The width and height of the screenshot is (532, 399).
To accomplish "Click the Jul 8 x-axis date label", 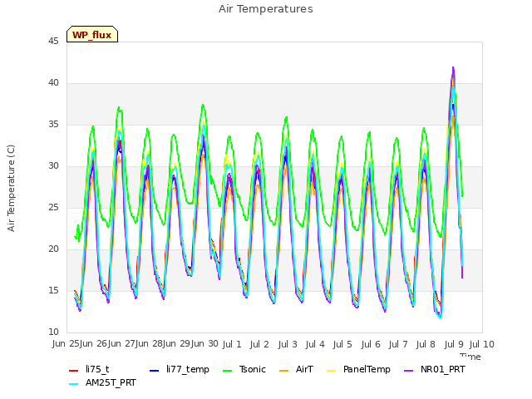I will [426, 344].
